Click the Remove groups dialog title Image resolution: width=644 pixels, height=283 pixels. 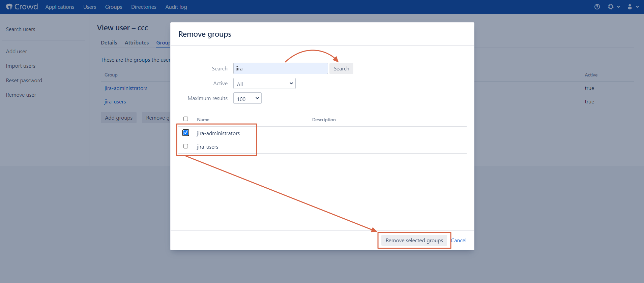[205, 34]
